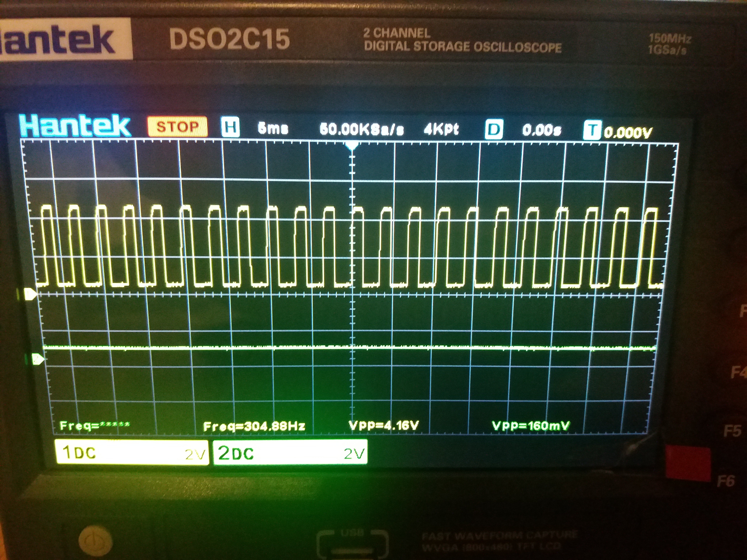Click the red square beside F6

tap(688, 463)
